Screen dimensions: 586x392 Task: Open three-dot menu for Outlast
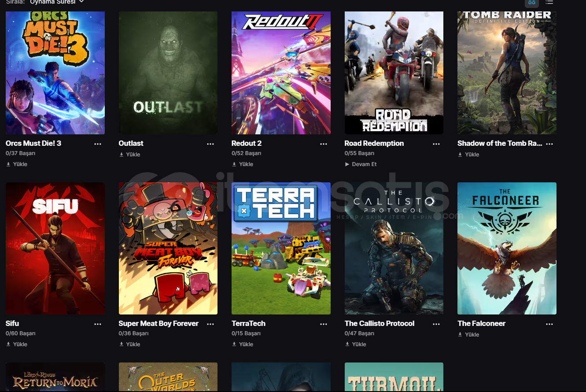(x=210, y=144)
